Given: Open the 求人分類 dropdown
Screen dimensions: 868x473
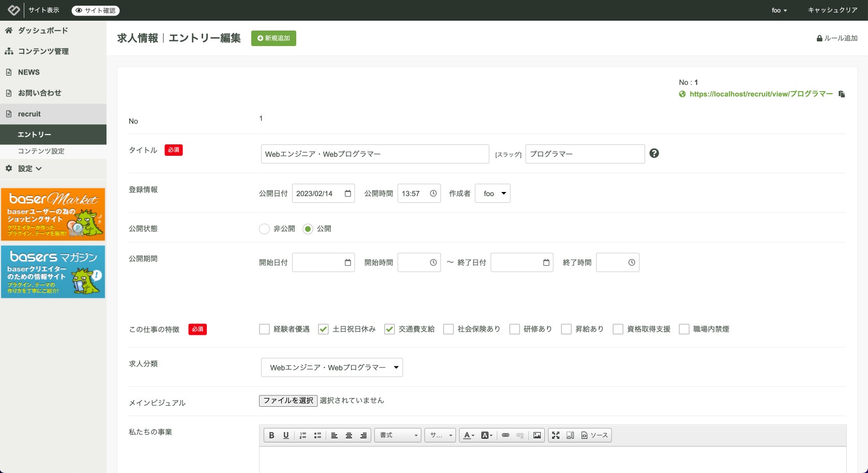Looking at the screenshot, I should tap(331, 367).
